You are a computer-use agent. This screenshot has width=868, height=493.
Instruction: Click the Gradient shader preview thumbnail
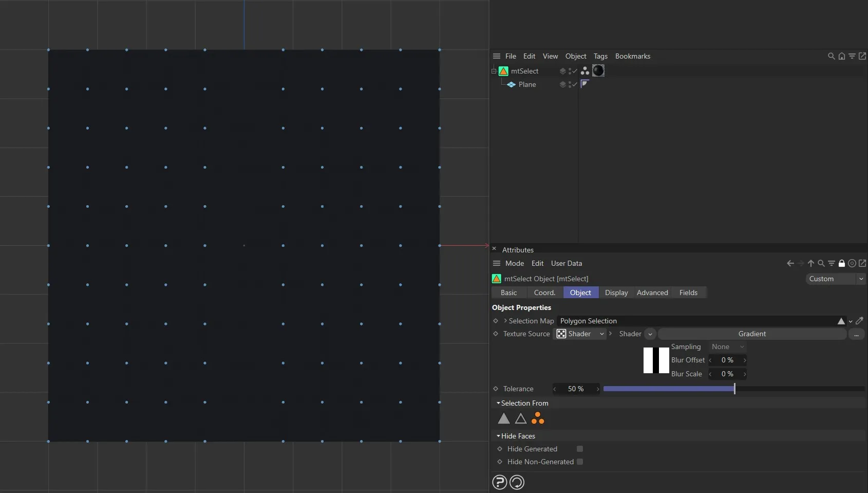tap(656, 360)
